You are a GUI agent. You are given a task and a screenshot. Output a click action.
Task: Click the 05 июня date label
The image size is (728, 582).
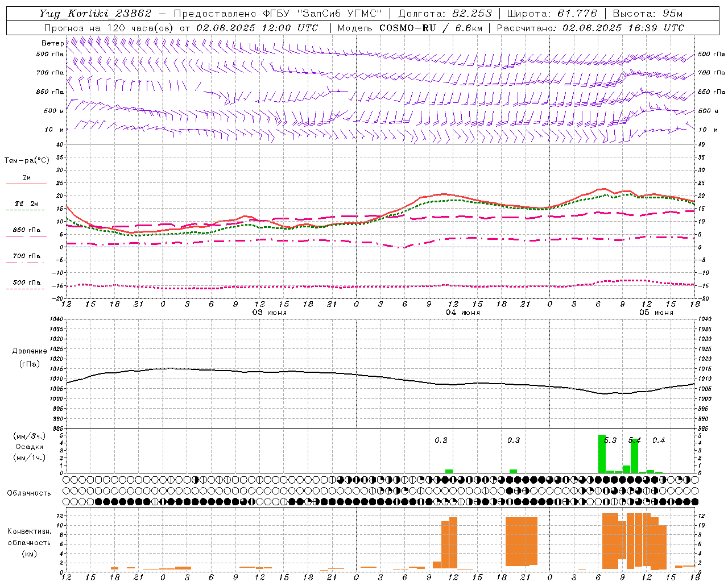click(x=656, y=313)
